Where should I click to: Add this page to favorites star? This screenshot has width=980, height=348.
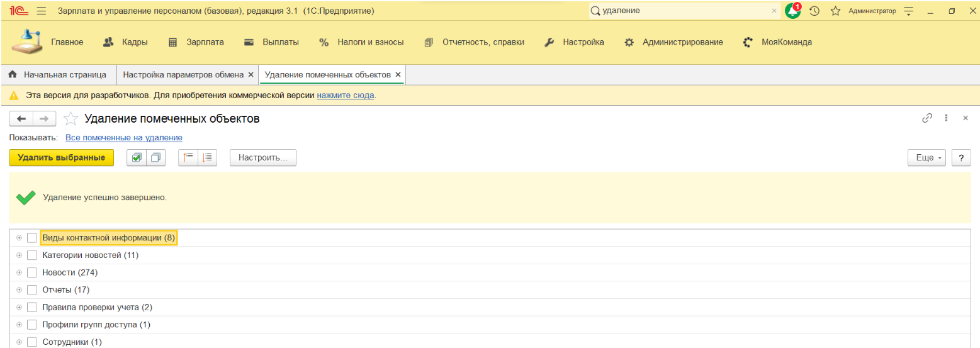pos(71,119)
